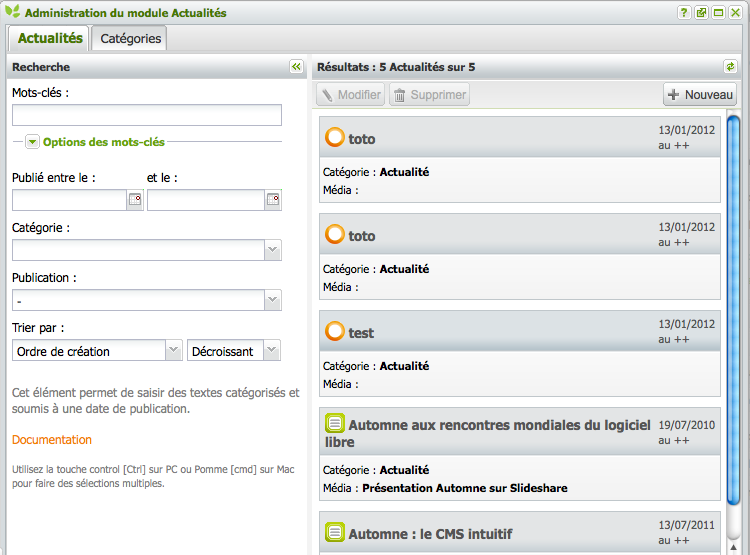Click the orange status icon of test
This screenshot has width=750, height=555.
(x=335, y=331)
